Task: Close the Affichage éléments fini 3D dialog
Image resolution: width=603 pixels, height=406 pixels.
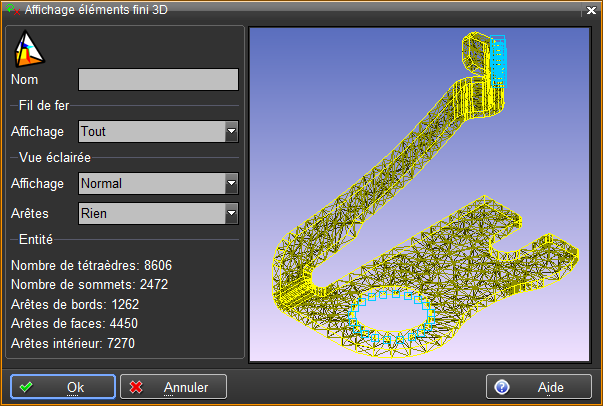Action: coord(591,10)
